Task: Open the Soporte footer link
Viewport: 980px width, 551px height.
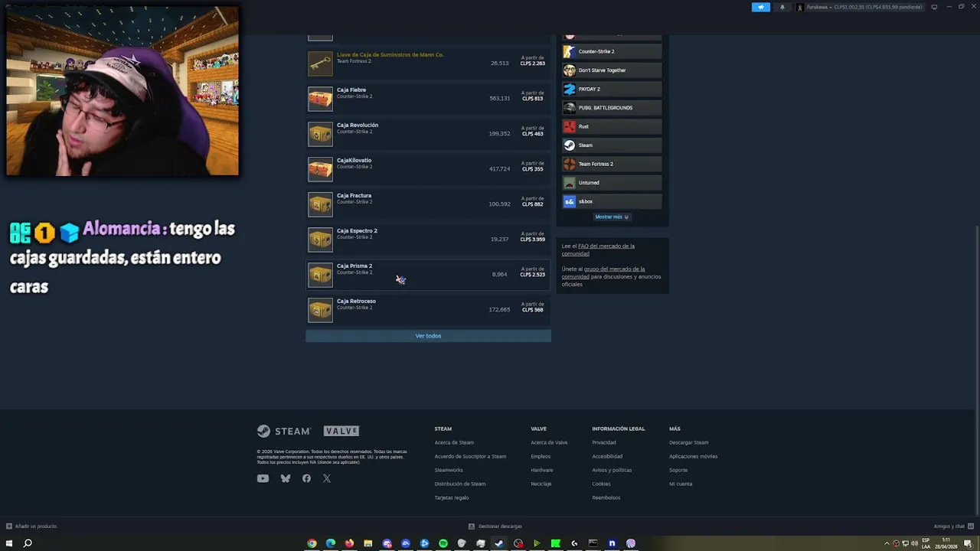Action: 678,470
